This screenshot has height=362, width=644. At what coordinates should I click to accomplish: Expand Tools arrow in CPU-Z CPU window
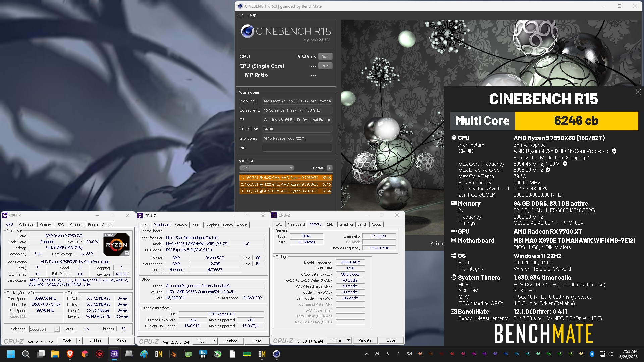79,341
